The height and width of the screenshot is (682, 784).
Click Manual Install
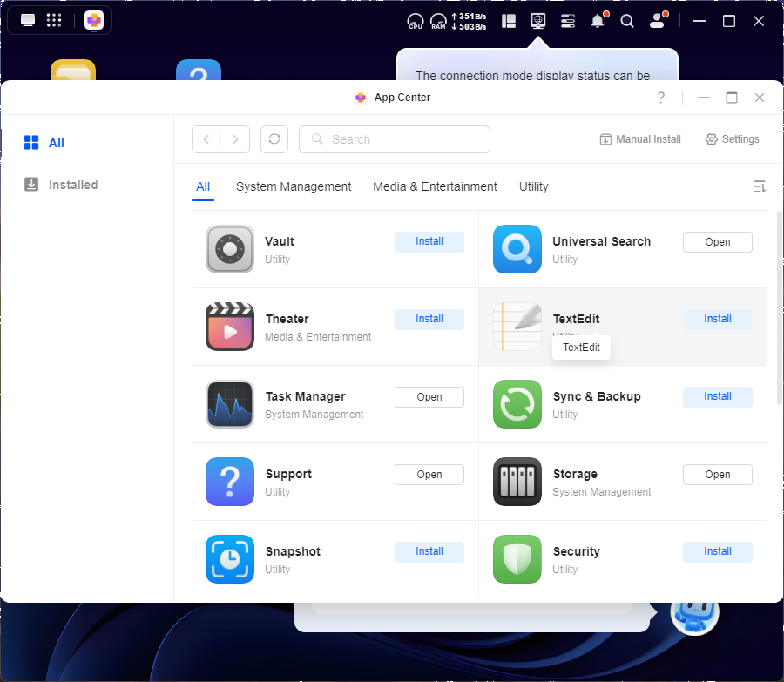[640, 139]
